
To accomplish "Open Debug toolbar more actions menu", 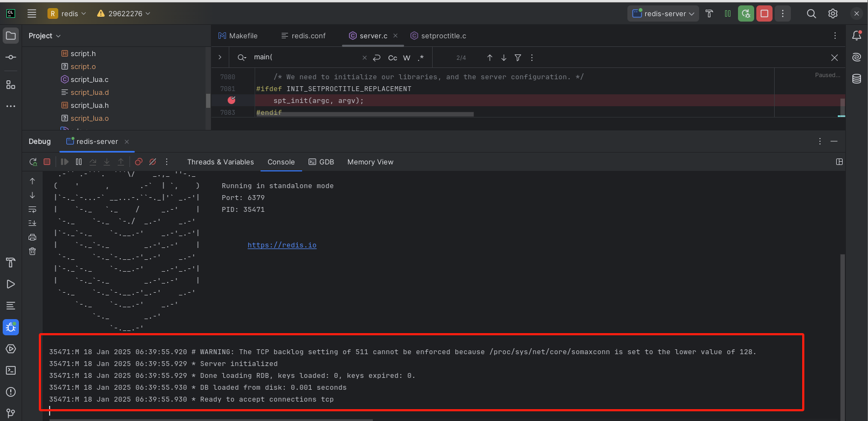I will (x=167, y=162).
